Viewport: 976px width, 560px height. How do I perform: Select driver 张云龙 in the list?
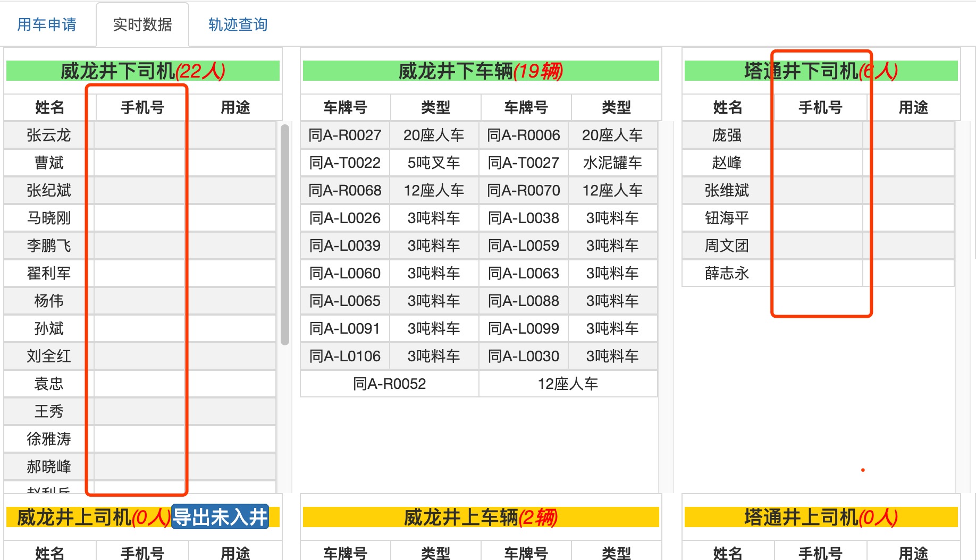49,135
